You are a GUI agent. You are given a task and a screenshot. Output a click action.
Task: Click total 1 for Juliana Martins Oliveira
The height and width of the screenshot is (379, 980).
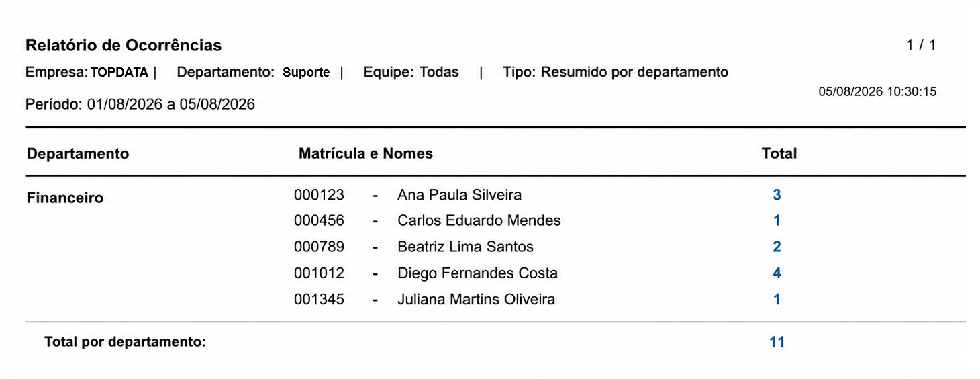pos(777,300)
